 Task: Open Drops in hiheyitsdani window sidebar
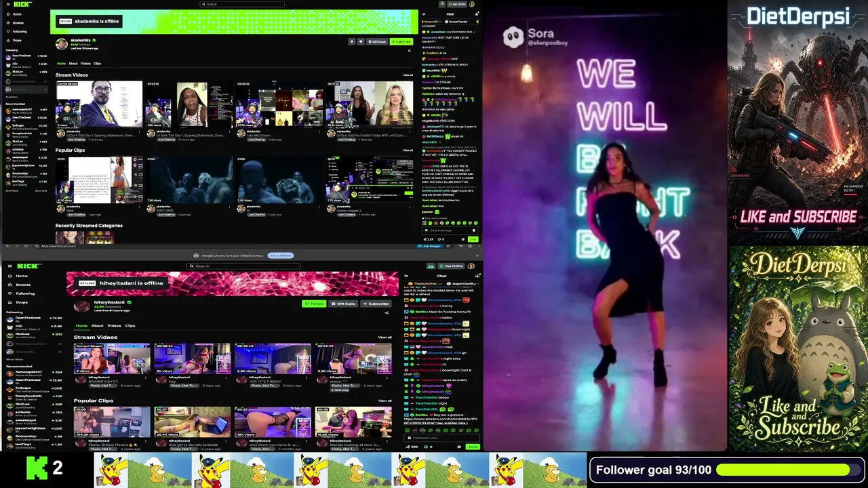click(x=18, y=302)
